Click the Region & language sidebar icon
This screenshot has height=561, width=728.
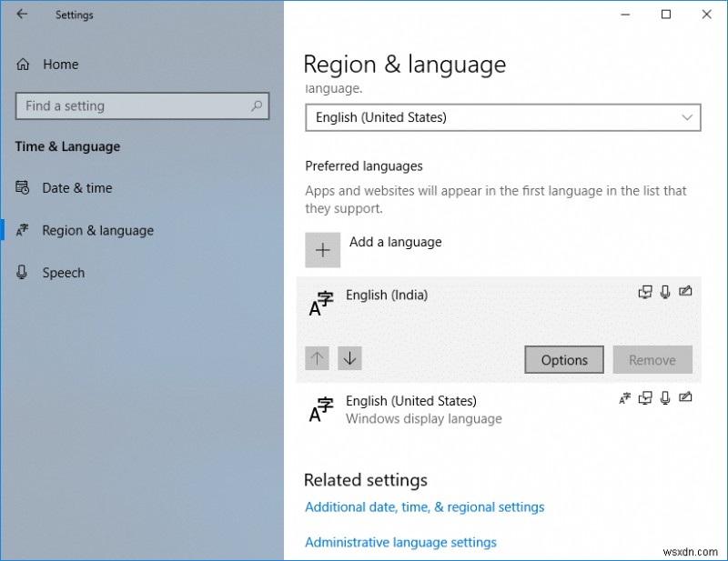(21, 230)
